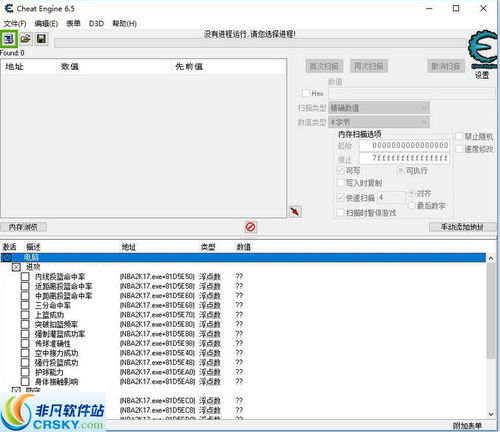
Task: Click the red arrow add-to-list icon
Action: (295, 211)
